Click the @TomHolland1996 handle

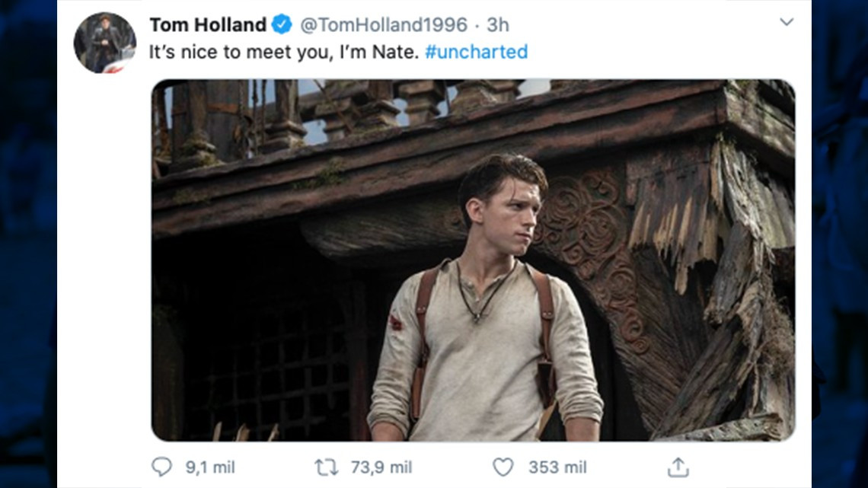(x=383, y=24)
